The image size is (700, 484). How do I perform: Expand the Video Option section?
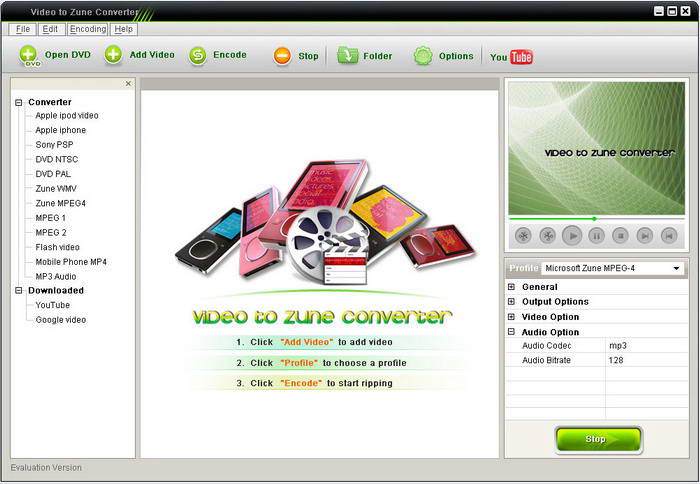click(512, 317)
